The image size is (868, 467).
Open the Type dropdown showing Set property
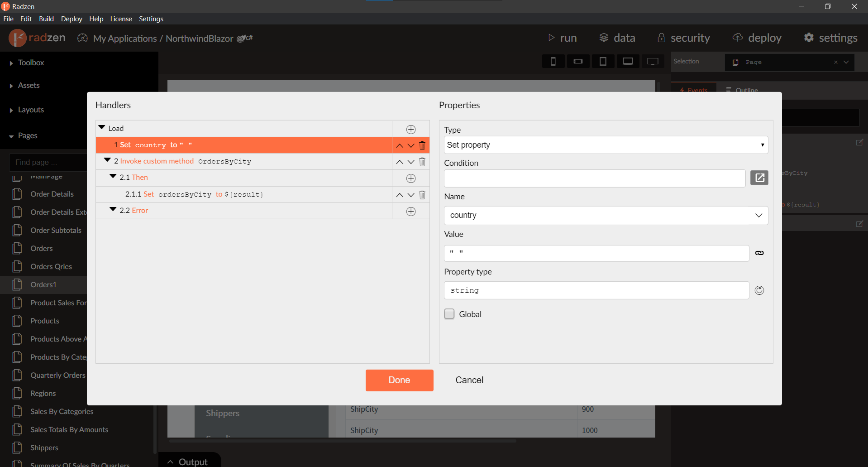[x=606, y=145]
